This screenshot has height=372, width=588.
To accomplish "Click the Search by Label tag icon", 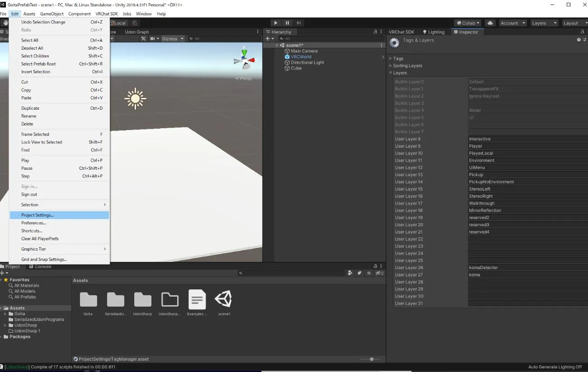I will point(360,273).
